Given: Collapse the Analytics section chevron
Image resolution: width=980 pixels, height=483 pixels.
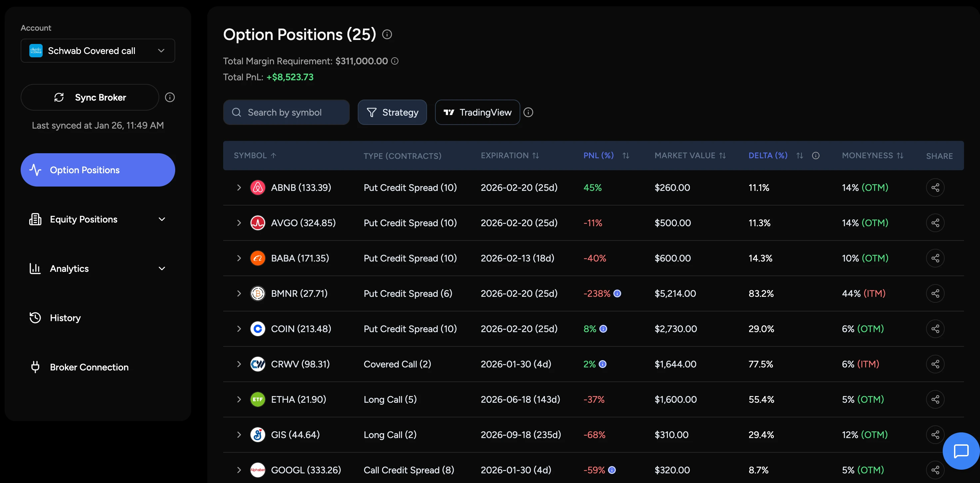Looking at the screenshot, I should (162, 268).
